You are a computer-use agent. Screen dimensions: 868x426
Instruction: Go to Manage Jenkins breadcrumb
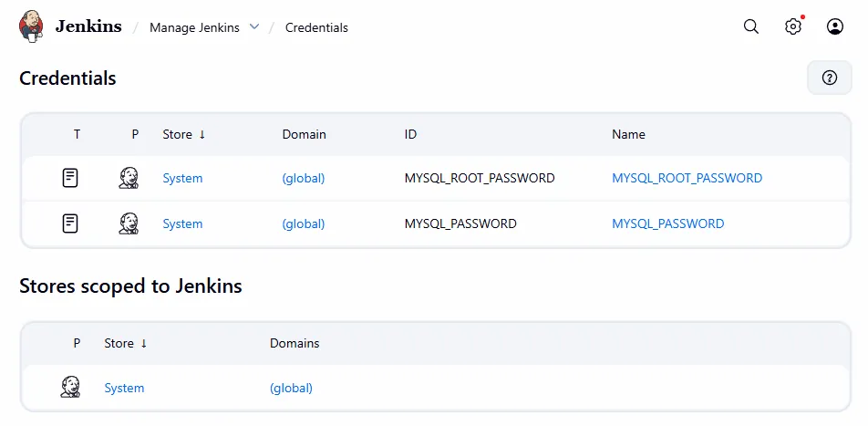point(194,27)
